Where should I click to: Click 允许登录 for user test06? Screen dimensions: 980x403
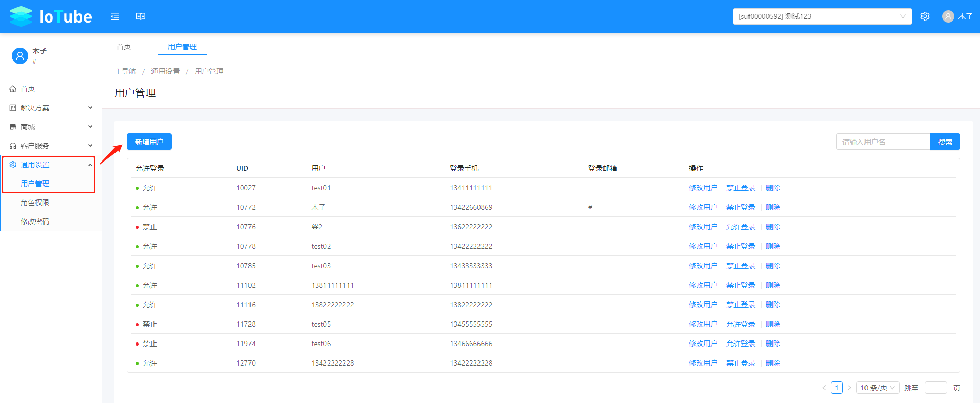point(741,344)
